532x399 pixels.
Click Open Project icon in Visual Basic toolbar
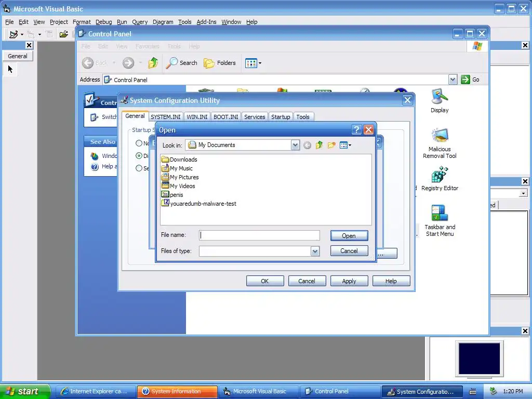[64, 34]
